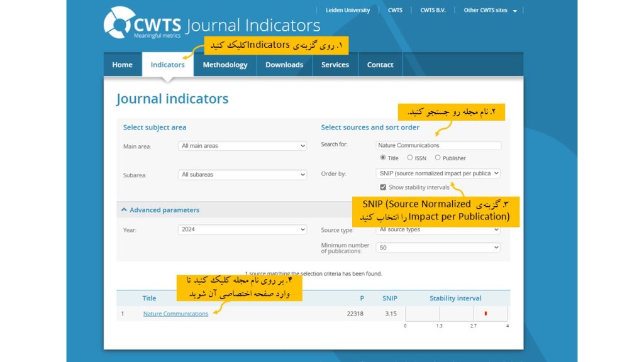
Task: Open the Downloads tab
Action: [284, 64]
